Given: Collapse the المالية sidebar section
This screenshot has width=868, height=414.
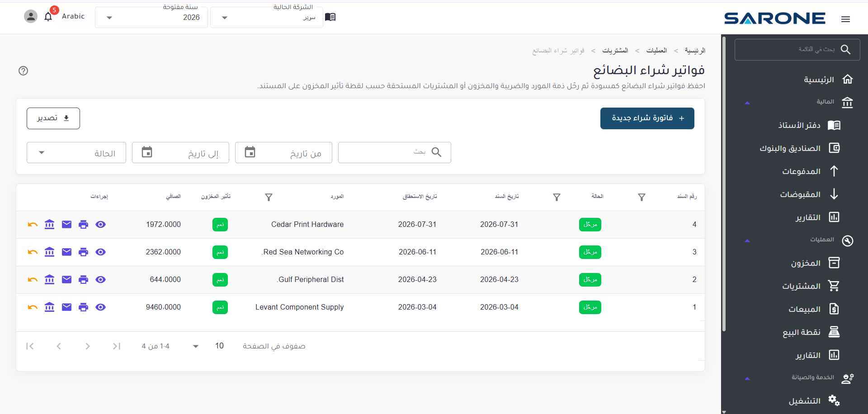Looking at the screenshot, I should pyautogui.click(x=747, y=103).
